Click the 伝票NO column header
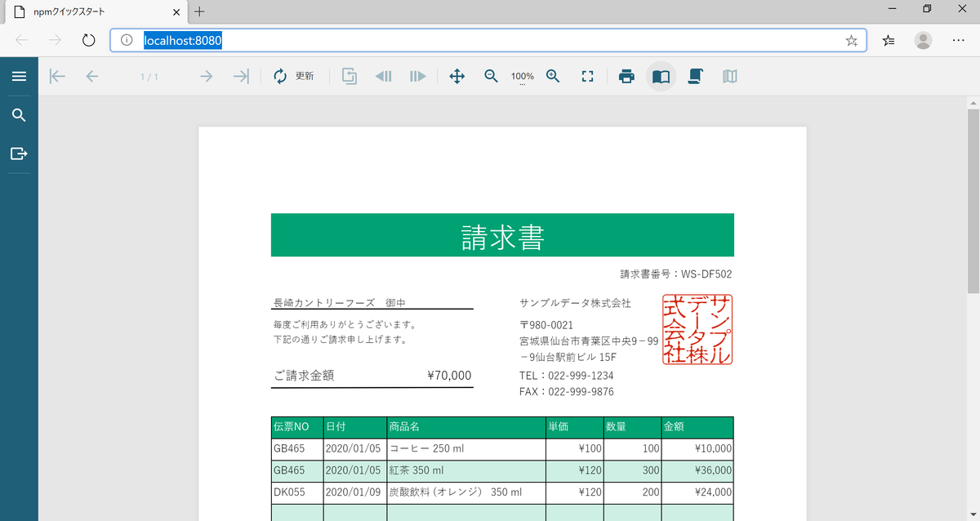This screenshot has height=521, width=980. [x=297, y=428]
